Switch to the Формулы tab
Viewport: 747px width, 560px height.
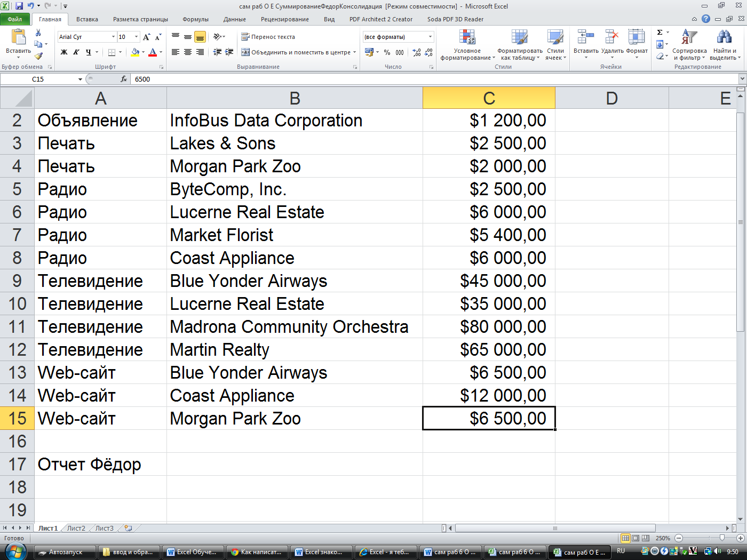[195, 19]
